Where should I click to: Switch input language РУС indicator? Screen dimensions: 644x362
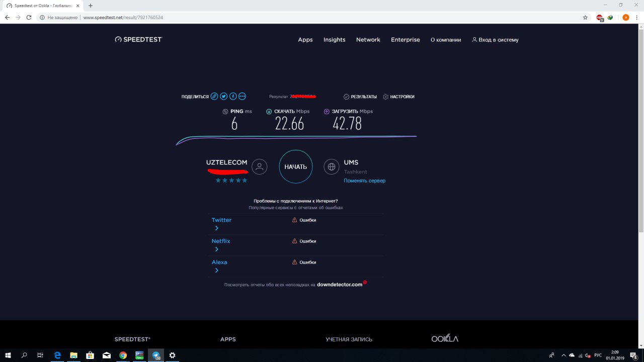tap(598, 355)
